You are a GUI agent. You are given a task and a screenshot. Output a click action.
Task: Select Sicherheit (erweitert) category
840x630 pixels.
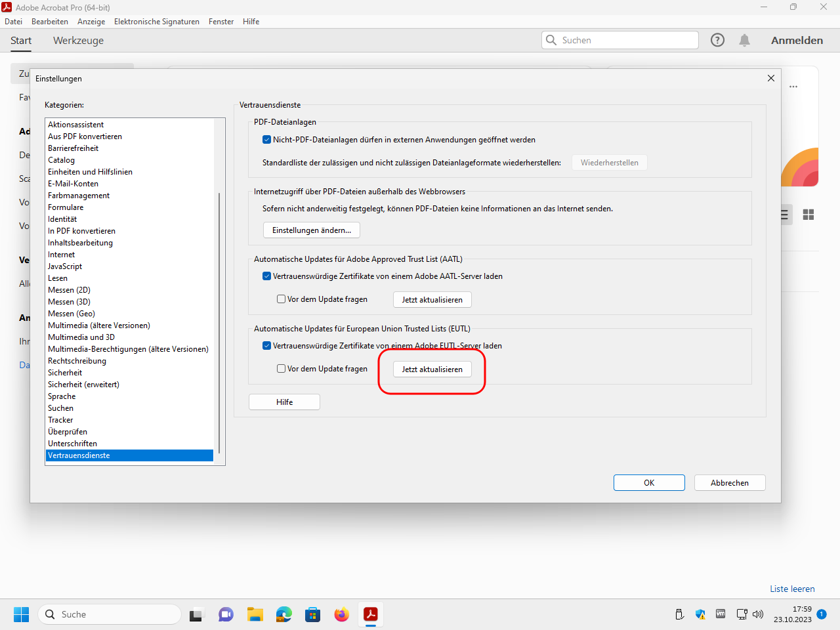(x=83, y=385)
